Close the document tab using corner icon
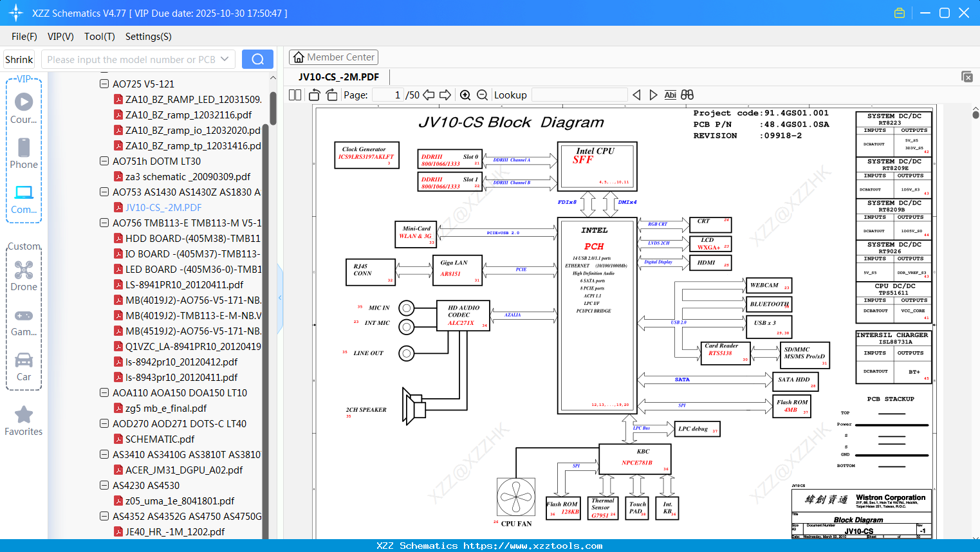Image resolution: width=980 pixels, height=552 pixels. 967,77
